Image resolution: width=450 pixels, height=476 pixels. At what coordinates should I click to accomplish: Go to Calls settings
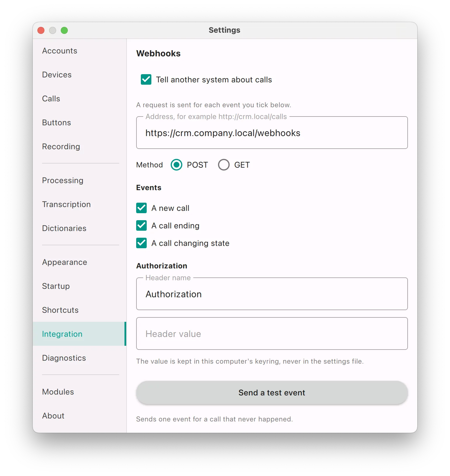point(79,99)
